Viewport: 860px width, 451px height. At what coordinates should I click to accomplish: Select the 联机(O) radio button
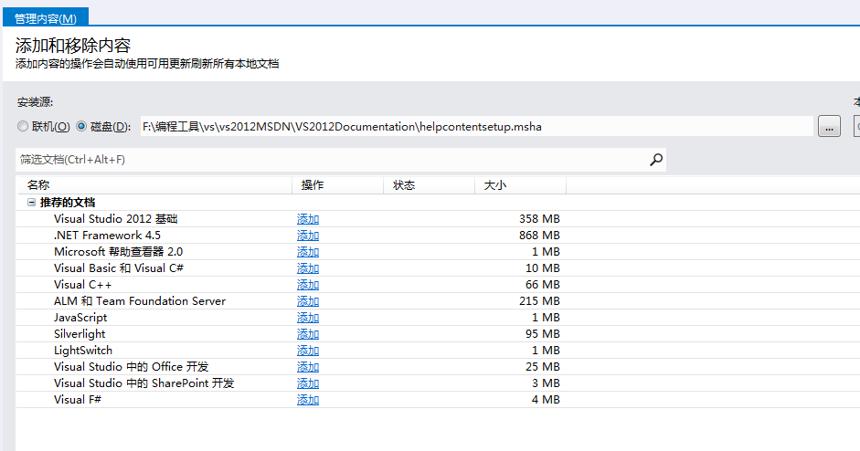[x=22, y=127]
